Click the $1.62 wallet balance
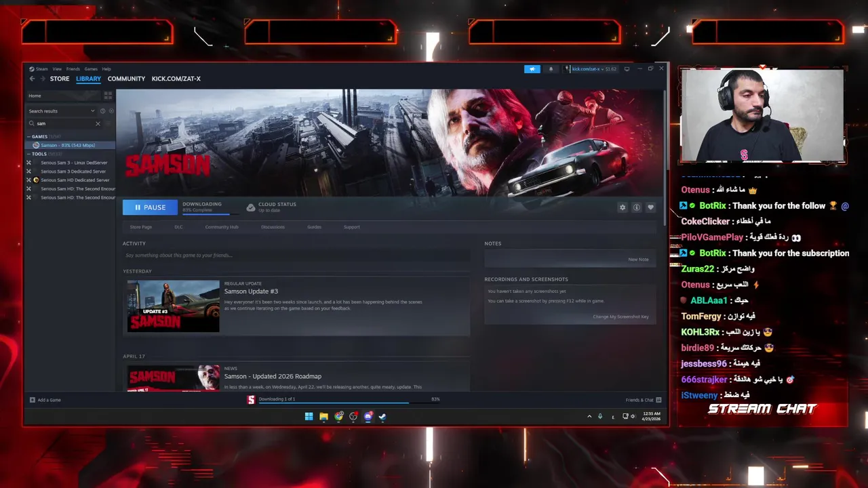This screenshot has height=488, width=868. tap(610, 68)
